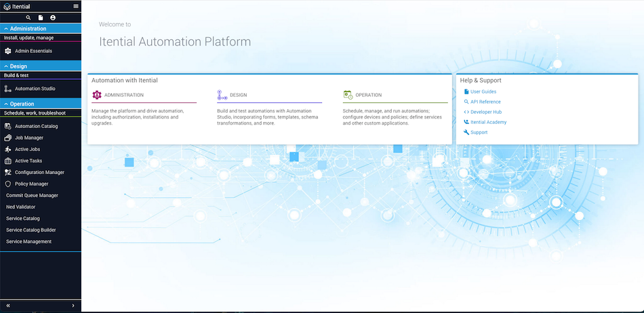Screen dimensions: 644x313
Task: Click the Policy Manager shield icon
Action: pos(8,184)
